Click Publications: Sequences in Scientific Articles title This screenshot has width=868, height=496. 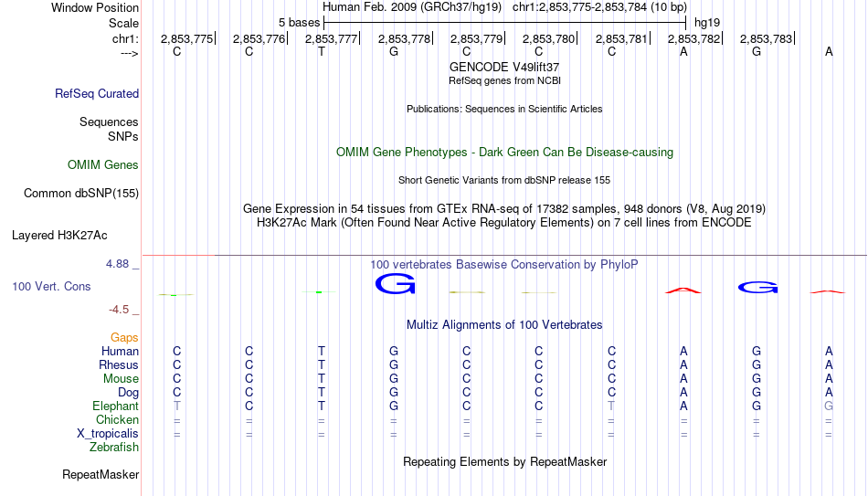click(504, 109)
